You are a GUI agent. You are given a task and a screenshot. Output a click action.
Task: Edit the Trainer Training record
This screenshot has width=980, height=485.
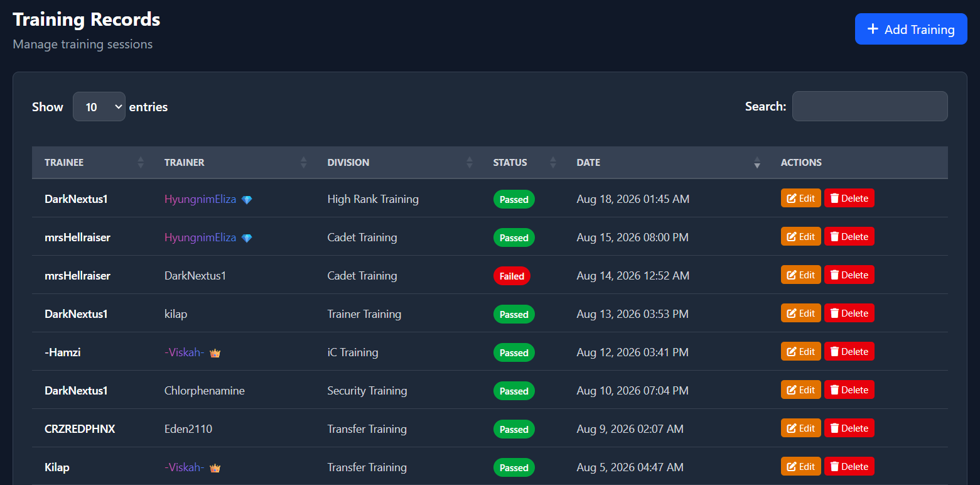(800, 313)
